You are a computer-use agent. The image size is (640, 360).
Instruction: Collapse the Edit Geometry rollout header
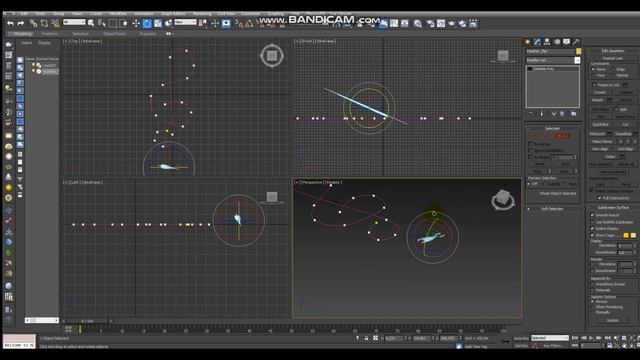(612, 51)
